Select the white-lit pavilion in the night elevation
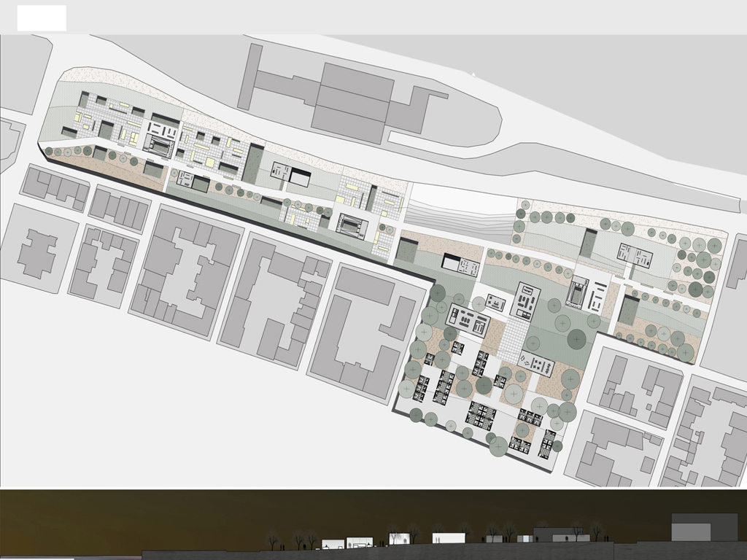This screenshot has width=747, height=560. [449, 538]
